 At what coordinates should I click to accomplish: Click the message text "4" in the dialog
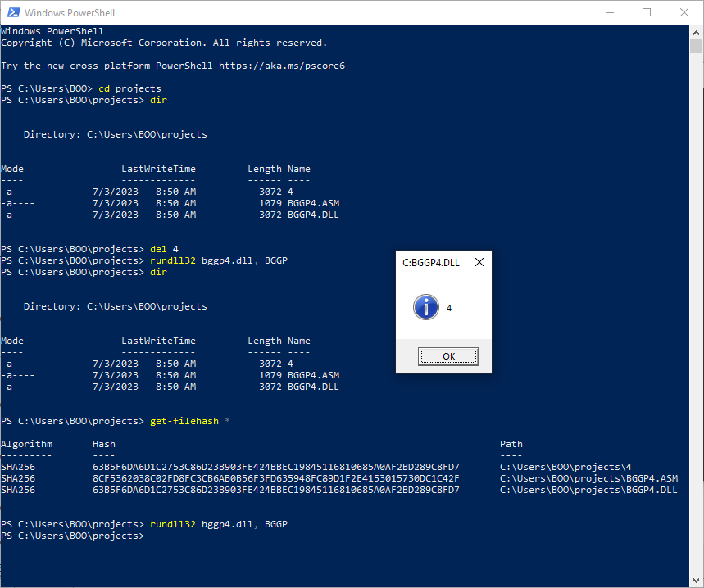click(x=449, y=309)
